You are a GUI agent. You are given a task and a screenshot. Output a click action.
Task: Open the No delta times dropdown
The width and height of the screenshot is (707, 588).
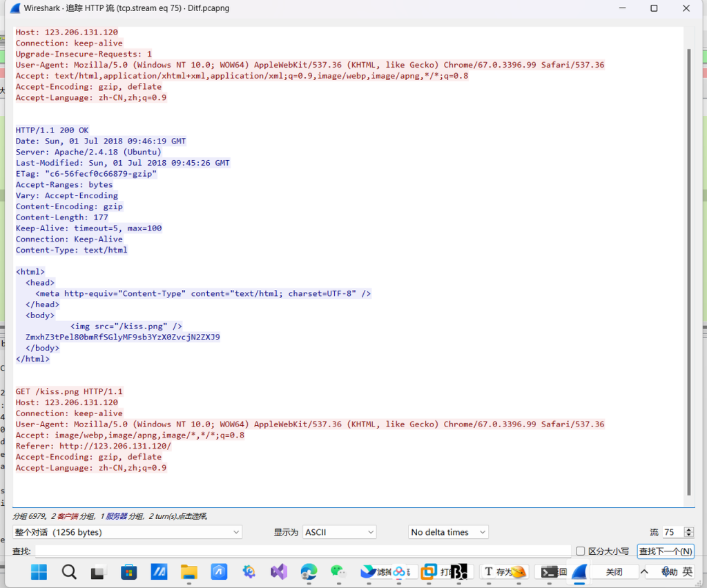[448, 532]
